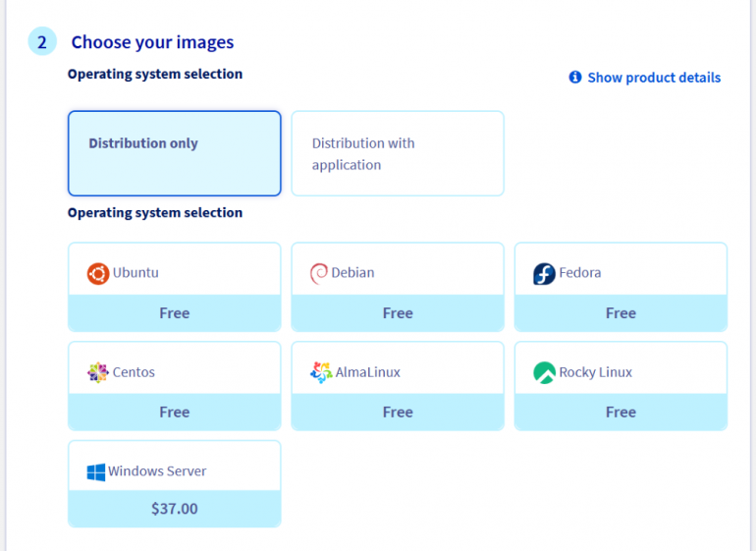Pick the Free price under Fedora
756x551 pixels.
(x=621, y=313)
